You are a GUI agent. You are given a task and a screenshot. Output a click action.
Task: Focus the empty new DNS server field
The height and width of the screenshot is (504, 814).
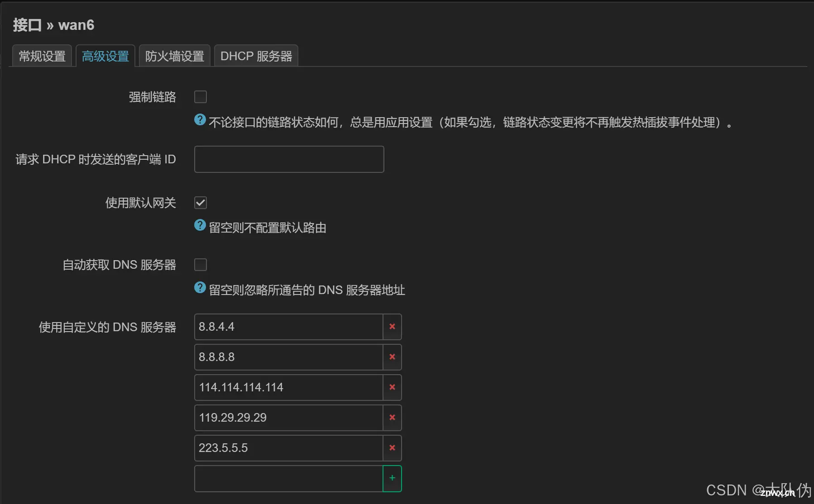click(288, 478)
